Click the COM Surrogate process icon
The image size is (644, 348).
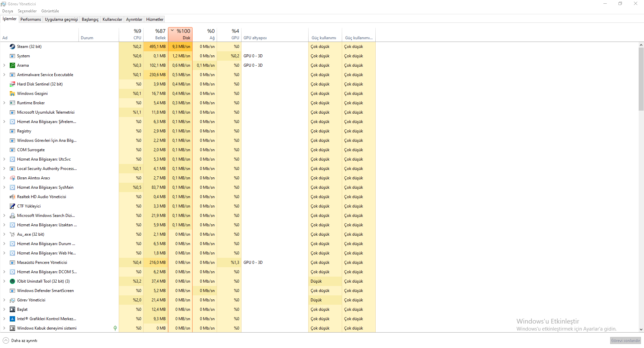12,150
